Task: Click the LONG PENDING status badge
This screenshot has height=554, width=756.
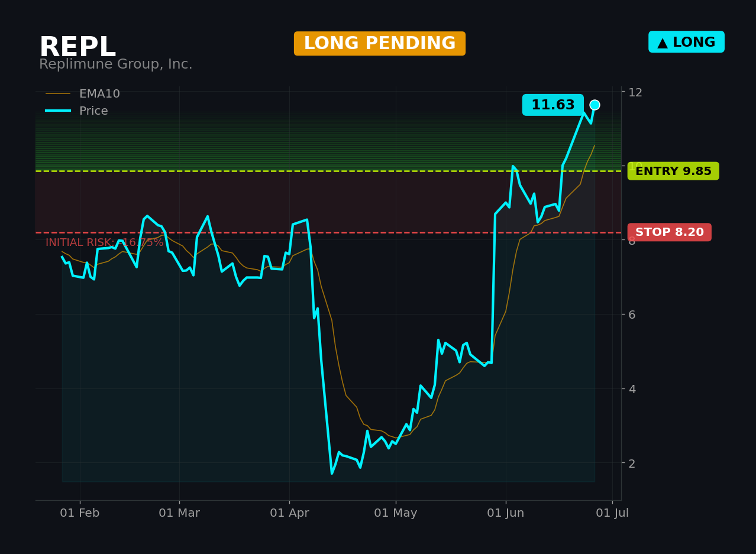Action: 380,44
